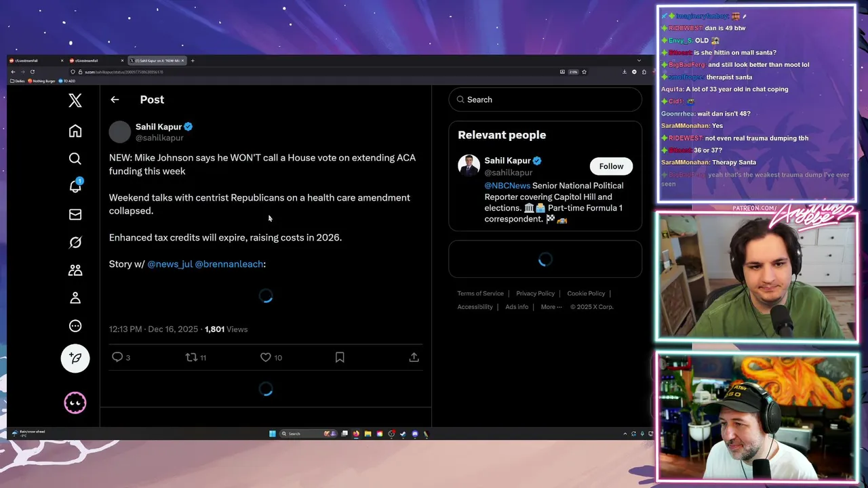Screen dimensions: 868x488
Task: Open Sahil Kapur avatar in Relevant people
Action: coord(469,165)
